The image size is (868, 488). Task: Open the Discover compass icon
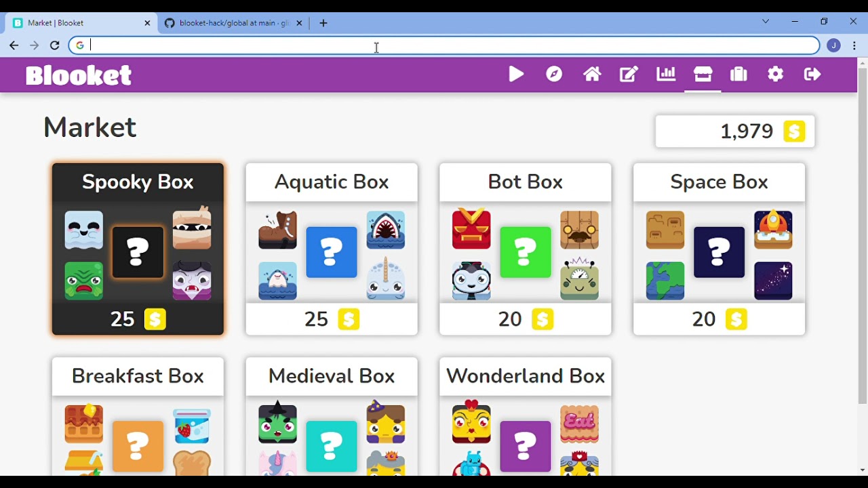coord(554,74)
